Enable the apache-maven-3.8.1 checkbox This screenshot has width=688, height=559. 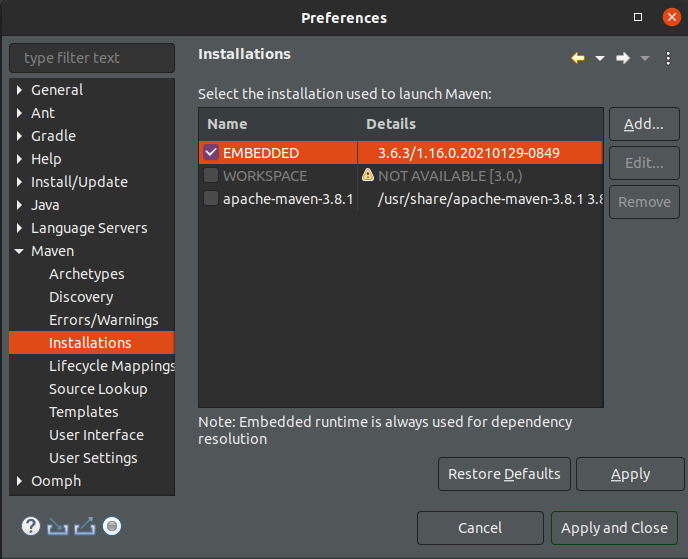(x=211, y=198)
